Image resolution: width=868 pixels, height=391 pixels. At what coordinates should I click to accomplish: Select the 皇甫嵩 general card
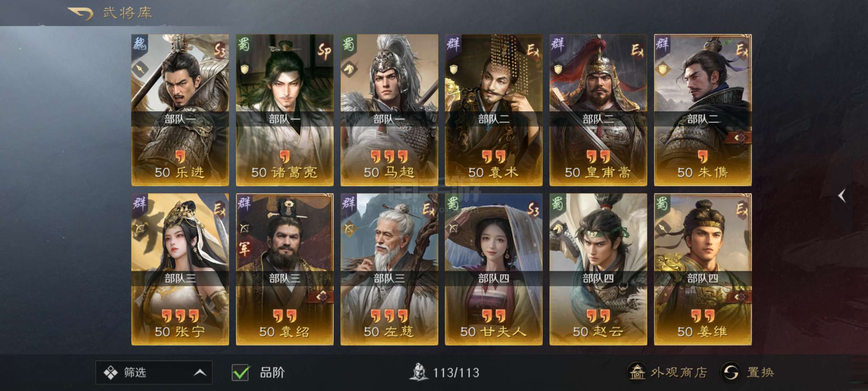coord(598,110)
